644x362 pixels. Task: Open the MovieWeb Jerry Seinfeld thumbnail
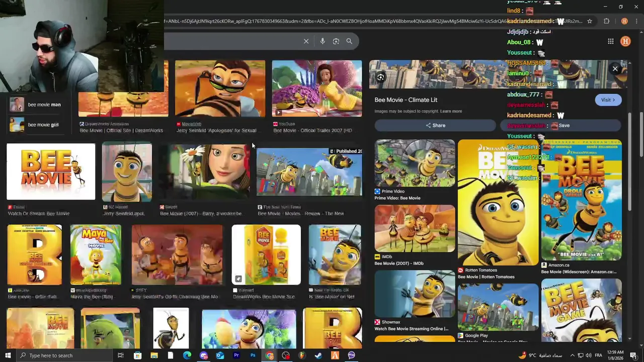coord(220,88)
